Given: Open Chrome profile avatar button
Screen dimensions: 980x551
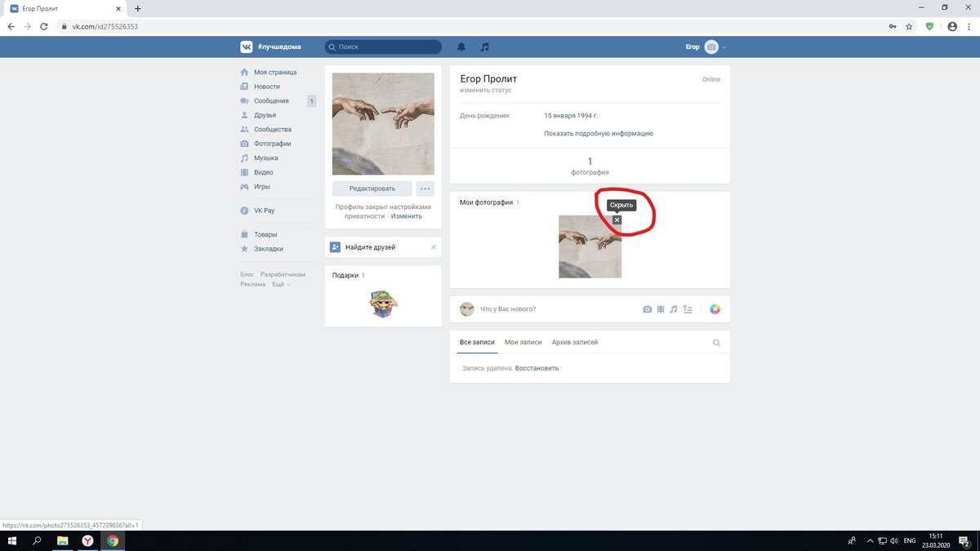Looking at the screenshot, I should tap(951, 26).
